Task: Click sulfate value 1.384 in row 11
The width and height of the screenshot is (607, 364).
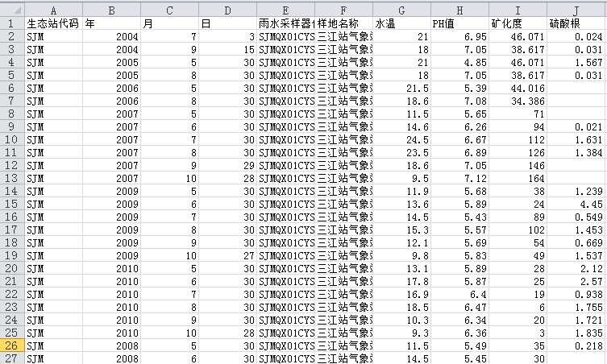Action: click(x=577, y=153)
